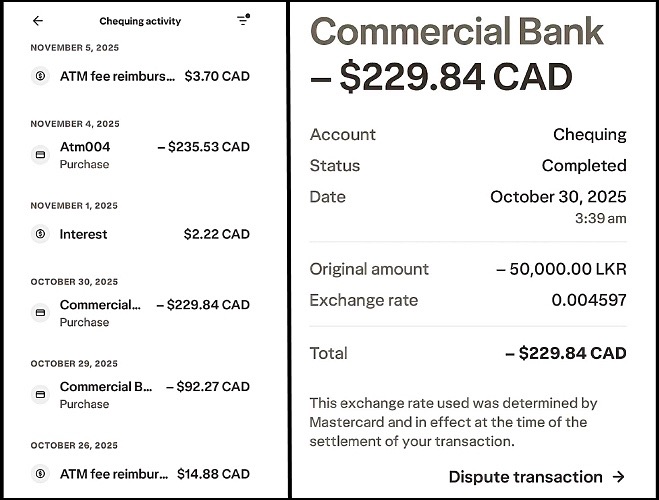The image size is (659, 500).
Task: Open the filter icon at top right
Action: [243, 20]
